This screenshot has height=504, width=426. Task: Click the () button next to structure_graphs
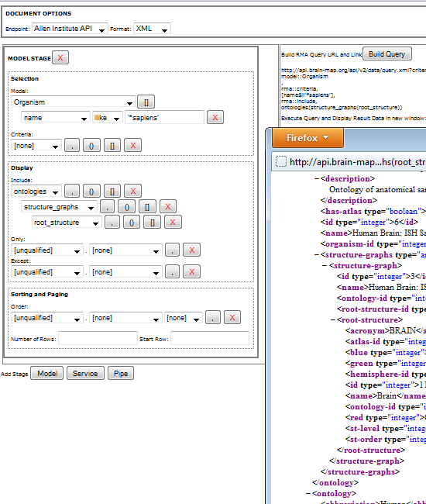126,206
